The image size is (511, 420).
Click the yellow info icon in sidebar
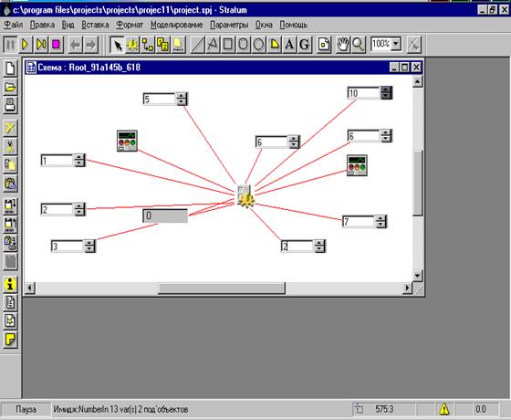point(10,284)
